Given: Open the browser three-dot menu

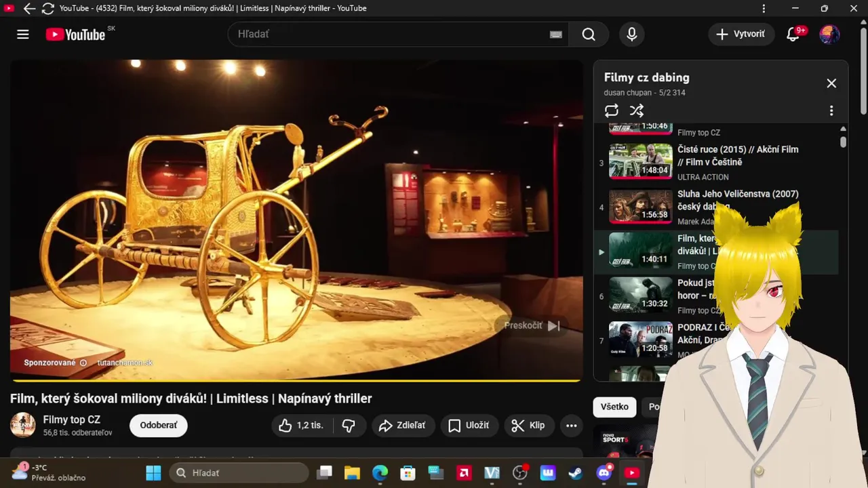Looking at the screenshot, I should (764, 8).
